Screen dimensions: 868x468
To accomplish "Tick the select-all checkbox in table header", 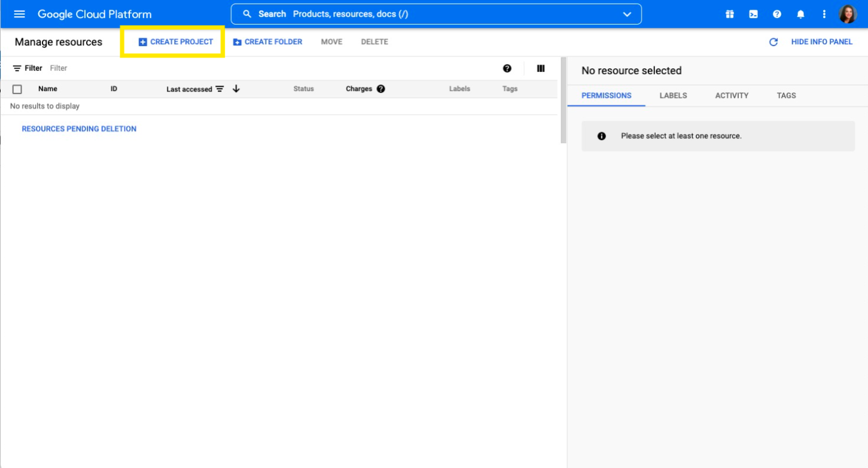I will coord(17,89).
